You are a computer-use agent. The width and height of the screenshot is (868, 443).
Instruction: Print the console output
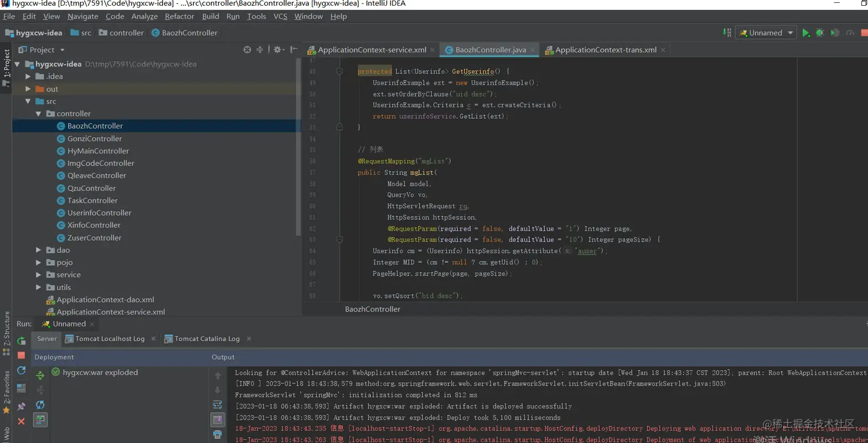pyautogui.click(x=218, y=435)
